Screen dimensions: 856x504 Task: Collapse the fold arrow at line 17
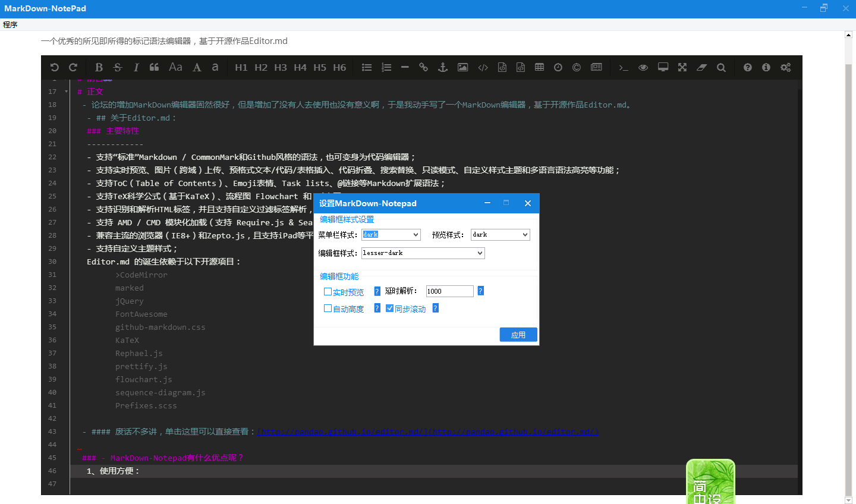(x=66, y=92)
